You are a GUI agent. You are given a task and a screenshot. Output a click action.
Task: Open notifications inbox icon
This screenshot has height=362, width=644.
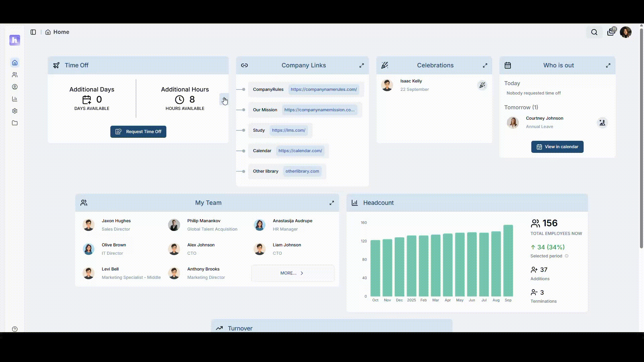[x=611, y=32]
